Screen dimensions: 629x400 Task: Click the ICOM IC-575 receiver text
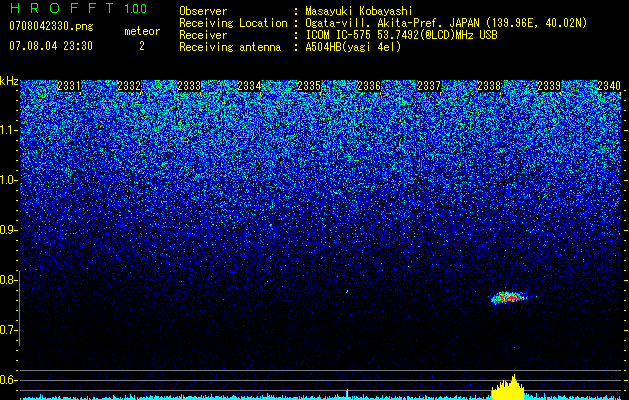tap(401, 35)
